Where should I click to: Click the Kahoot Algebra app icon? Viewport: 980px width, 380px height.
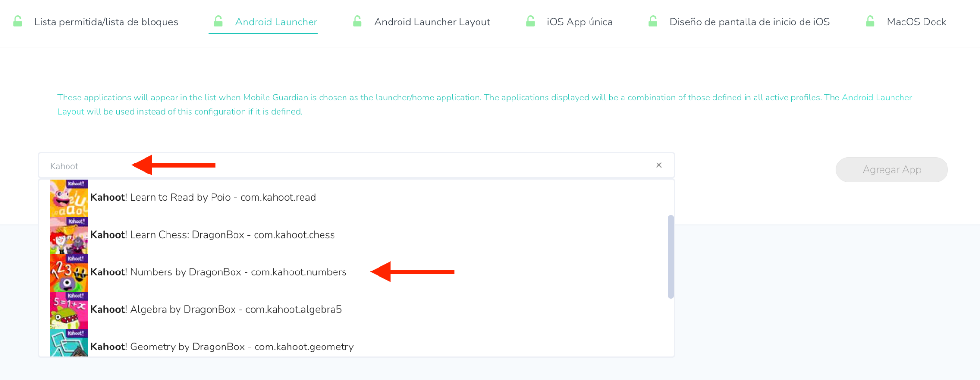pyautogui.click(x=69, y=310)
